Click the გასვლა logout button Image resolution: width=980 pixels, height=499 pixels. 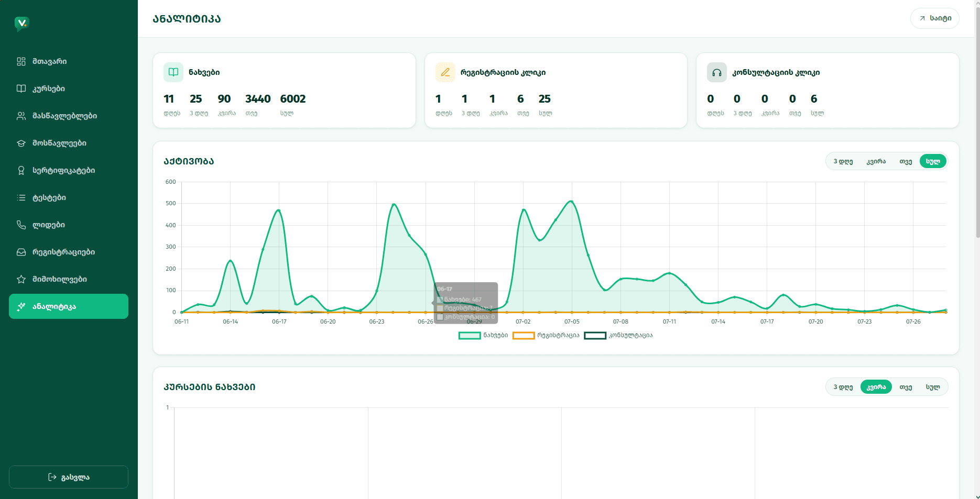pyautogui.click(x=69, y=477)
